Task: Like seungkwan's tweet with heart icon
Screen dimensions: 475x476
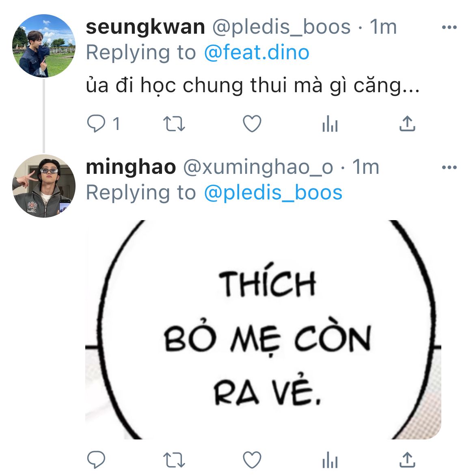Action: (252, 123)
